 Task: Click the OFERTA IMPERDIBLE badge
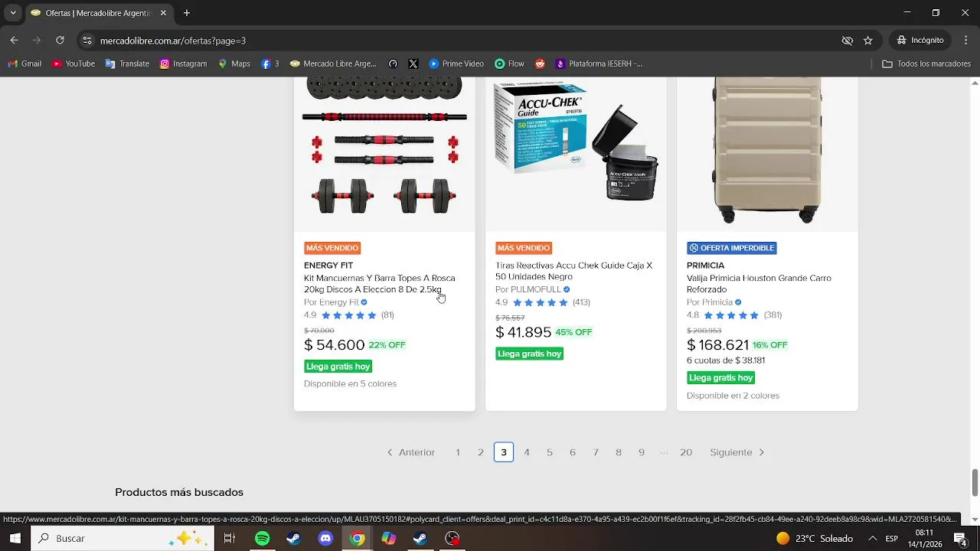[x=732, y=248]
